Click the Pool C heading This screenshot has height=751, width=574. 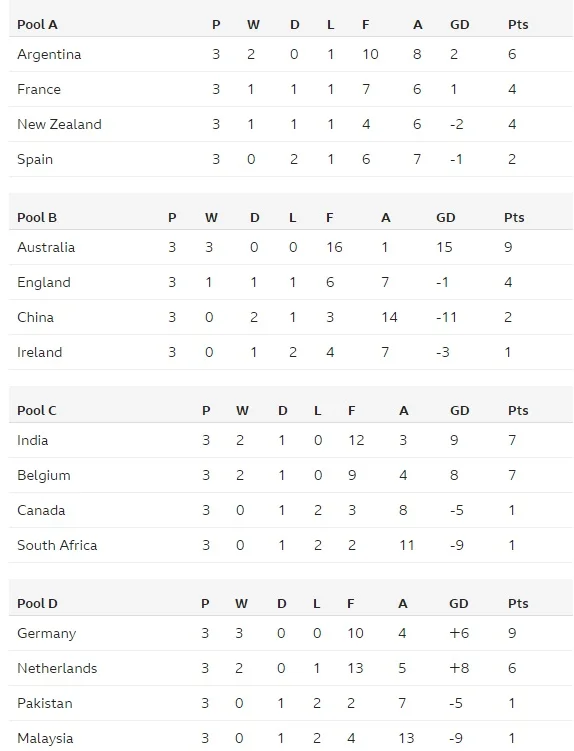37,410
